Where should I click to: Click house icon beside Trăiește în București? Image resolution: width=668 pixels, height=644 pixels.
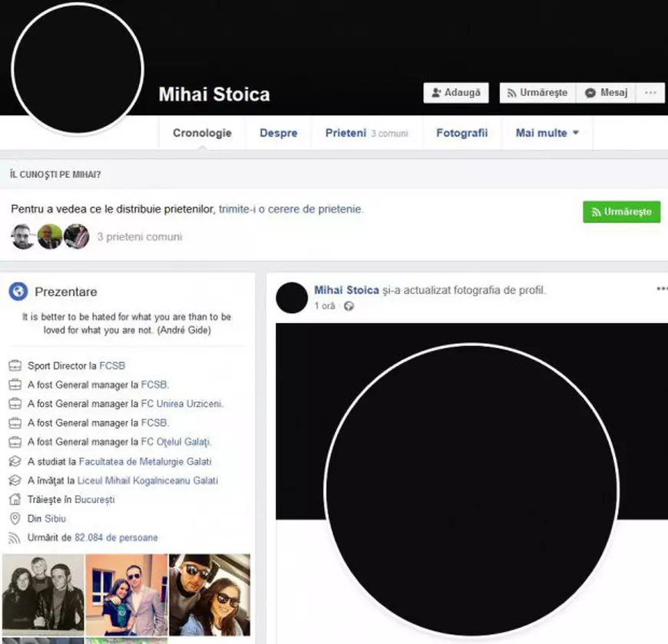(x=15, y=499)
